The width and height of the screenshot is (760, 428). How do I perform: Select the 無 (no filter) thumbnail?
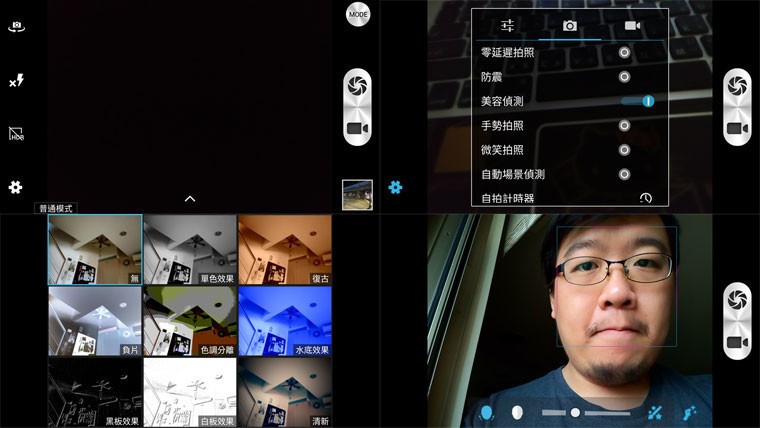(x=95, y=250)
